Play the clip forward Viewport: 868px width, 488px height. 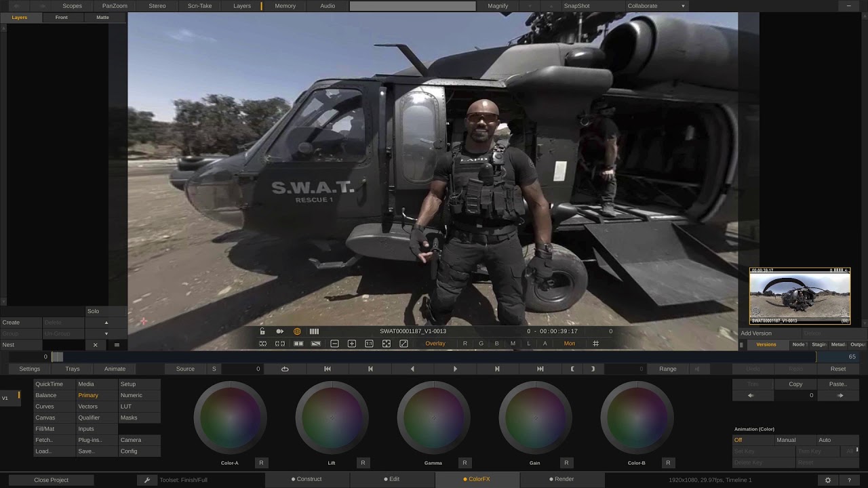455,369
